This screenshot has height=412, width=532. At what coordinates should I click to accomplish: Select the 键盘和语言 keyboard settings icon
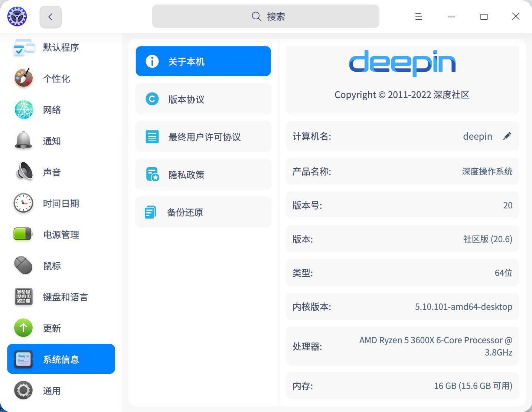click(x=23, y=297)
